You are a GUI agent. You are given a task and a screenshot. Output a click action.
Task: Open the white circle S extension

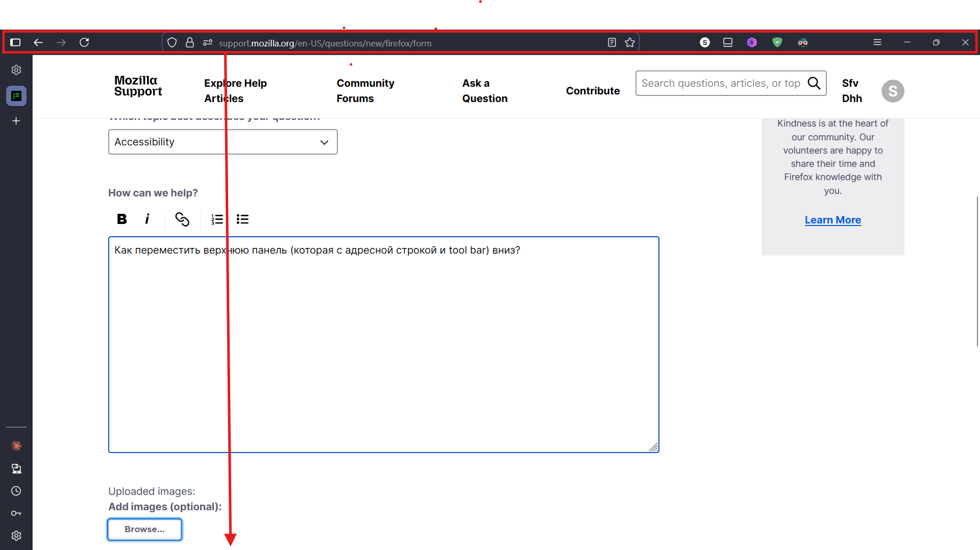pos(705,42)
